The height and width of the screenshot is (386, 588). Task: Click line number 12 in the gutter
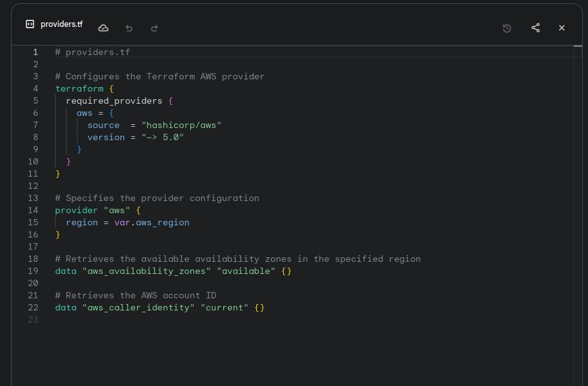click(33, 186)
